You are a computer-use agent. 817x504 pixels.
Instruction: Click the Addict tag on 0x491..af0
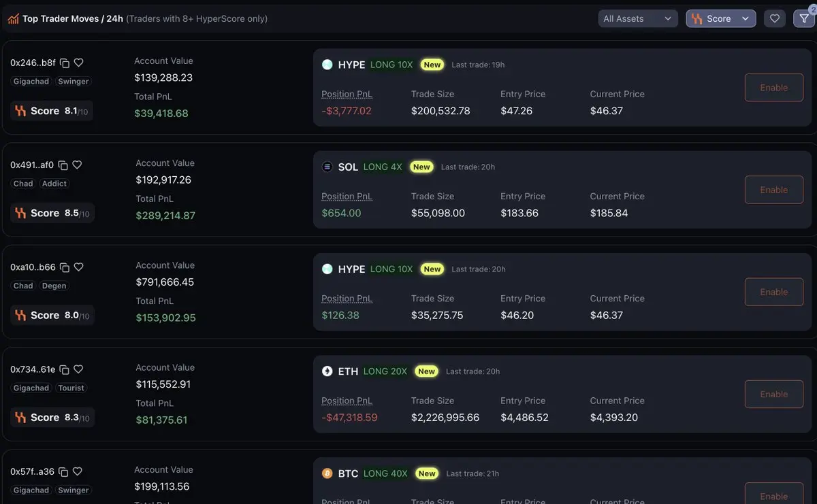tap(54, 184)
